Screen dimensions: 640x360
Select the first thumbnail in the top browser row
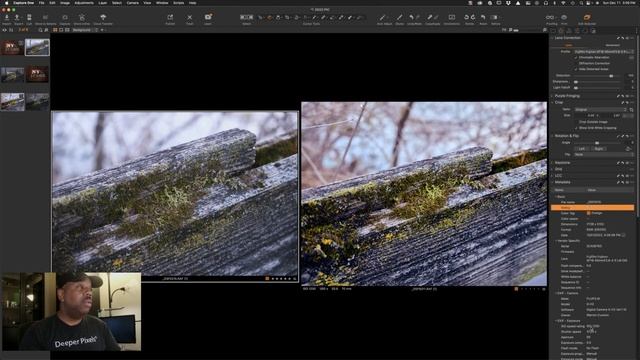(12, 47)
